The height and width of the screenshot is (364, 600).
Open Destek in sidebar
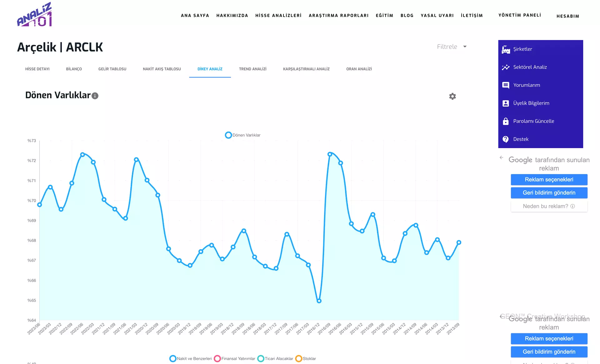(x=541, y=139)
